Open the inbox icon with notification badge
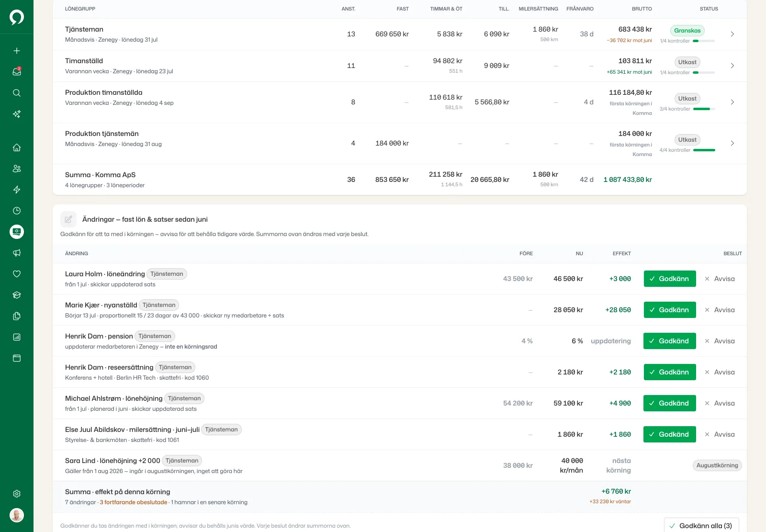This screenshot has height=532, width=766. [x=17, y=72]
